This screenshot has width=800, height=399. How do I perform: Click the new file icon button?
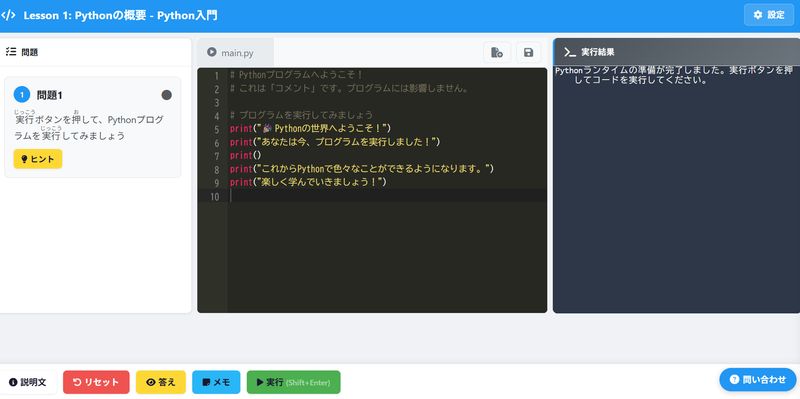click(x=497, y=52)
